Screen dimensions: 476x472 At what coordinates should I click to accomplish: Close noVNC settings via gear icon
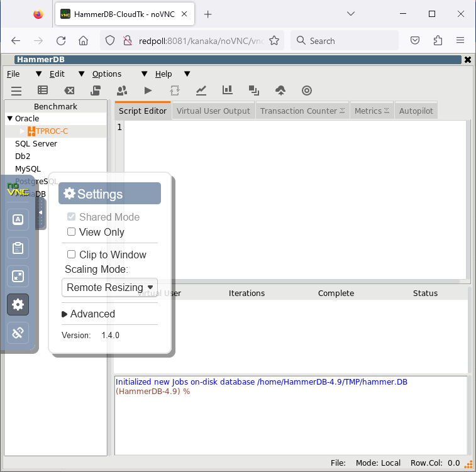tap(18, 304)
